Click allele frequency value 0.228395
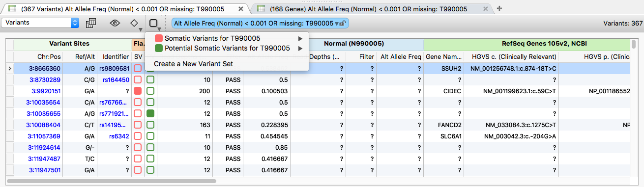The width and height of the screenshot is (644, 187). pos(274,125)
